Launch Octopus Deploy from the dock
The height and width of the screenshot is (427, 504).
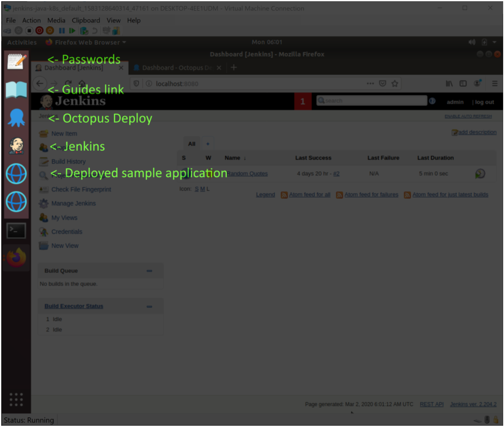(16, 118)
